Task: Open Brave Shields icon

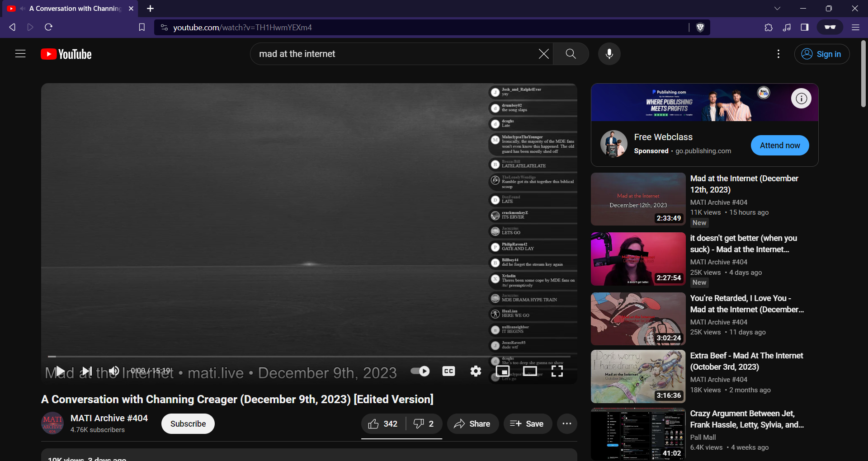Action: tap(700, 28)
